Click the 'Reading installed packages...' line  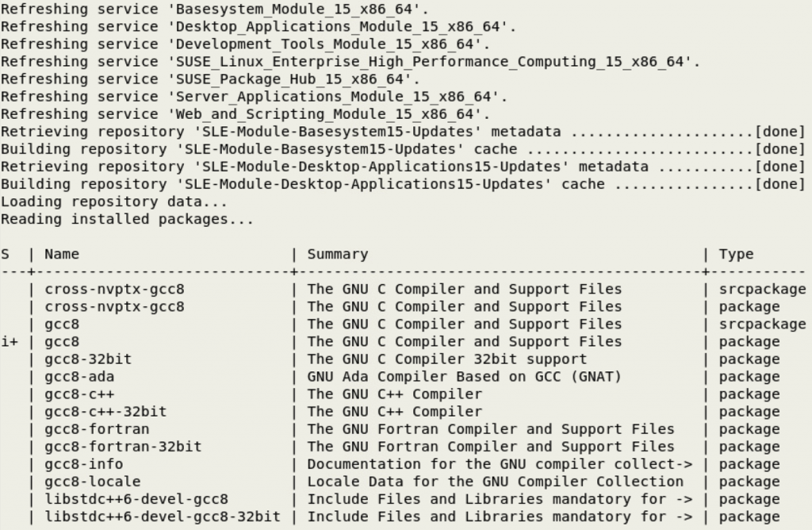[x=127, y=219]
